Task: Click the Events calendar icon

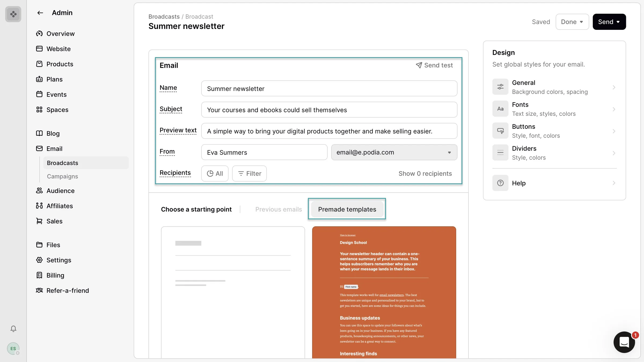Action: [39, 94]
